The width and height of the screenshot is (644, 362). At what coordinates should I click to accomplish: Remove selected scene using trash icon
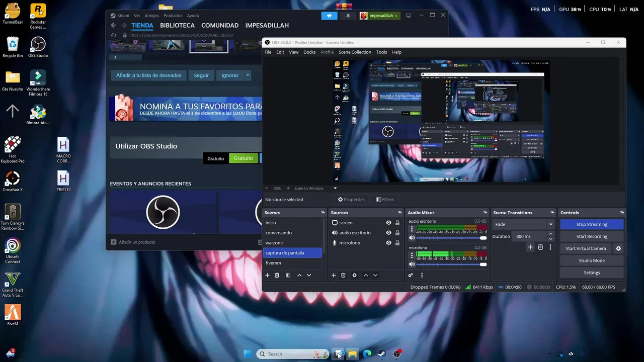pos(277,275)
